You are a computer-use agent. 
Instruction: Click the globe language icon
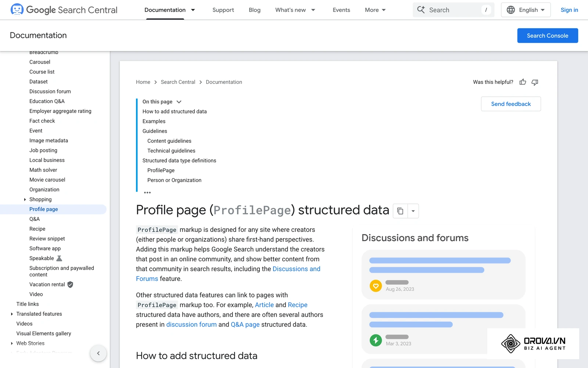point(511,10)
